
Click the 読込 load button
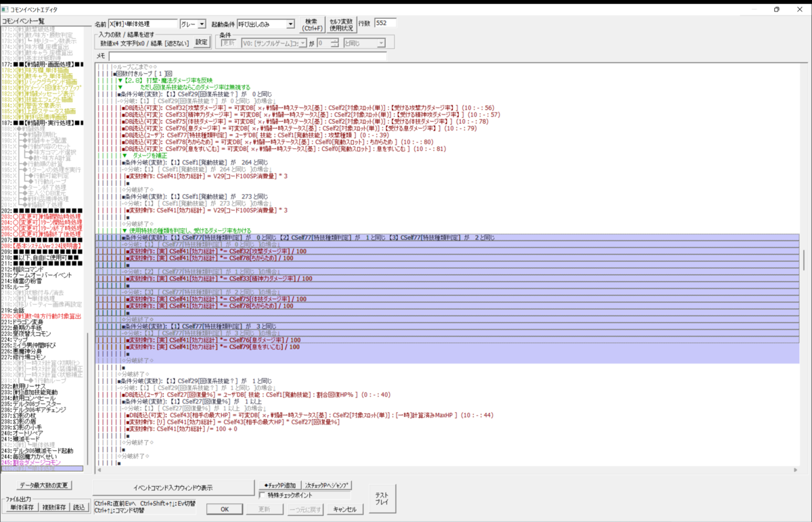(x=80, y=507)
